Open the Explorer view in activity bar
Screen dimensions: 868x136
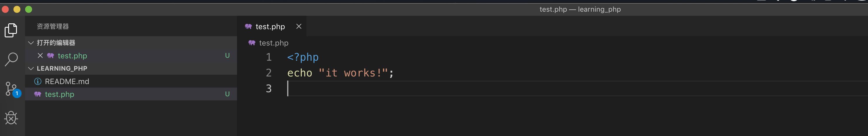point(11,30)
